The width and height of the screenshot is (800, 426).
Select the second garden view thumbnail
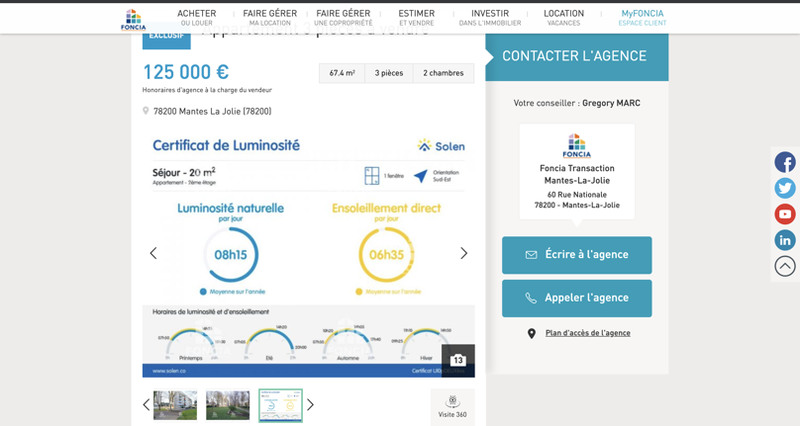pyautogui.click(x=228, y=405)
